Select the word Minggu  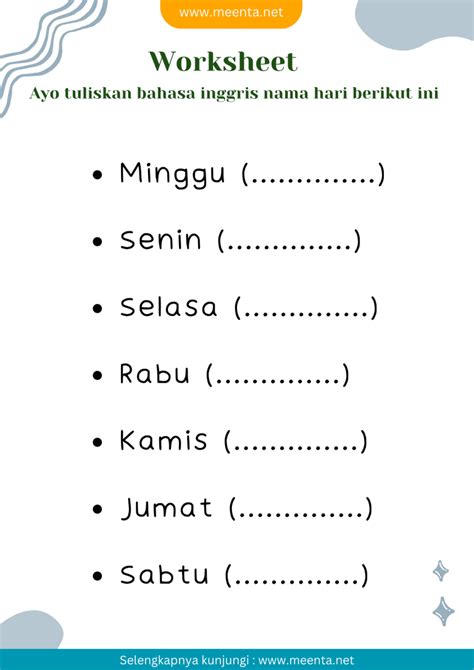(x=172, y=173)
